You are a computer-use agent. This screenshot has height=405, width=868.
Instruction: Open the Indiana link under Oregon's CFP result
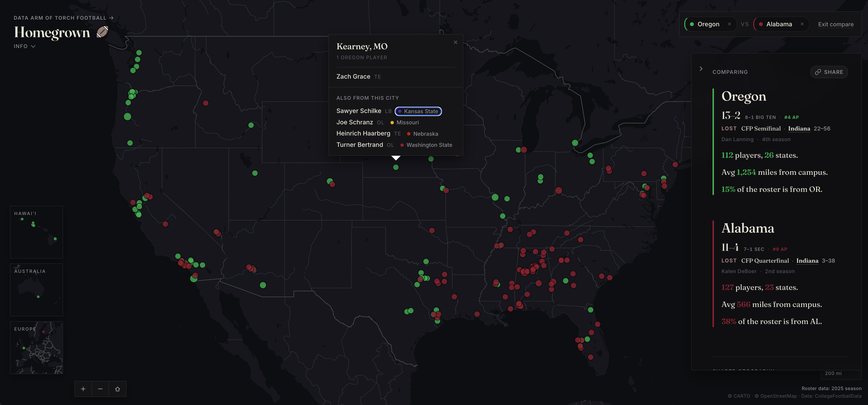pos(799,128)
